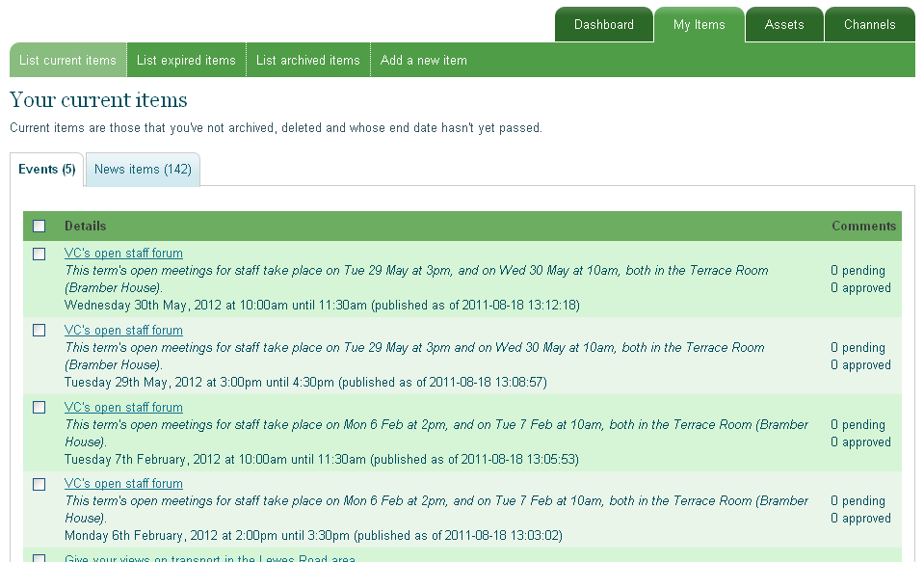Screen dimensions: 924x562
Task: Tick the select-all checkbox in table header
Action: click(x=40, y=227)
